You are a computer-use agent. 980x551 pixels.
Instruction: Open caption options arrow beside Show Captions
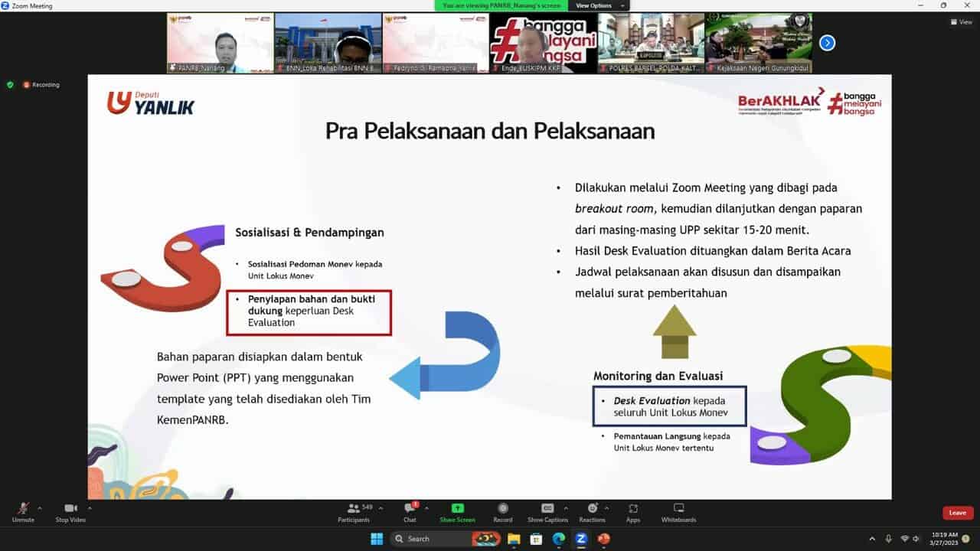(566, 507)
